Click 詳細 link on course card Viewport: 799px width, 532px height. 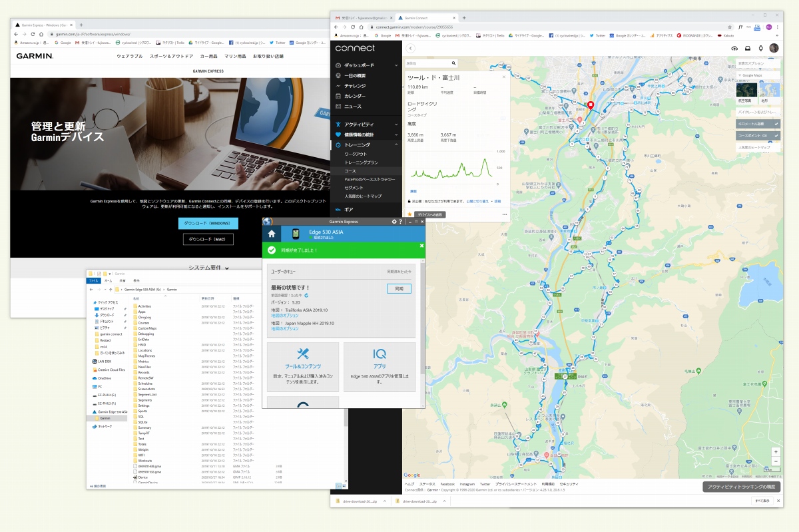click(497, 200)
